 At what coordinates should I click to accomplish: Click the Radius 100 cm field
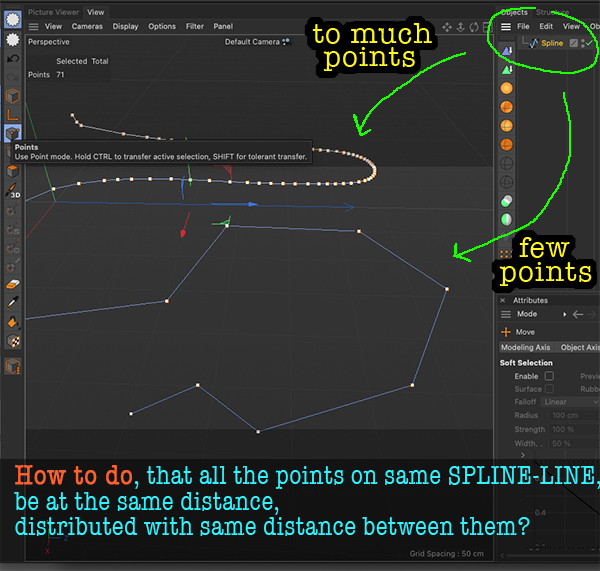point(573,415)
